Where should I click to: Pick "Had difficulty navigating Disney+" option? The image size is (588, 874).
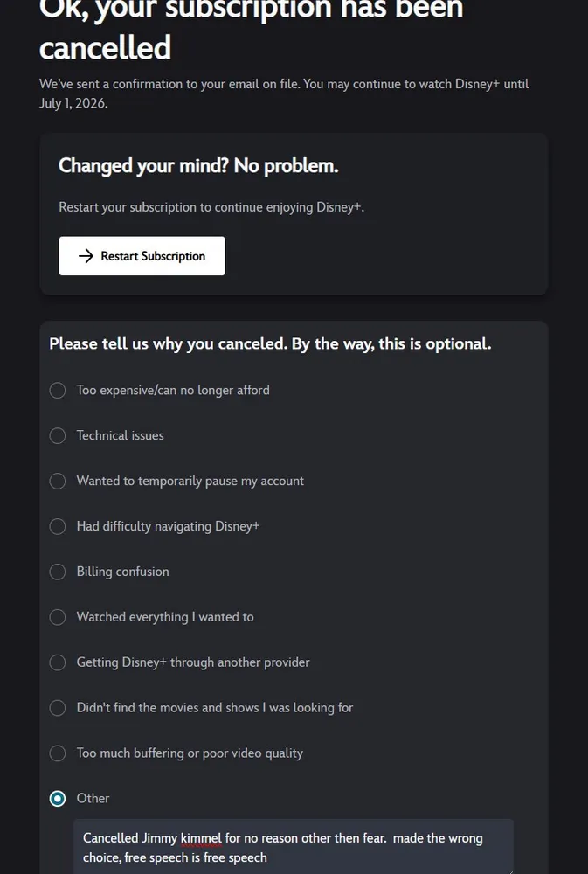pyautogui.click(x=58, y=526)
